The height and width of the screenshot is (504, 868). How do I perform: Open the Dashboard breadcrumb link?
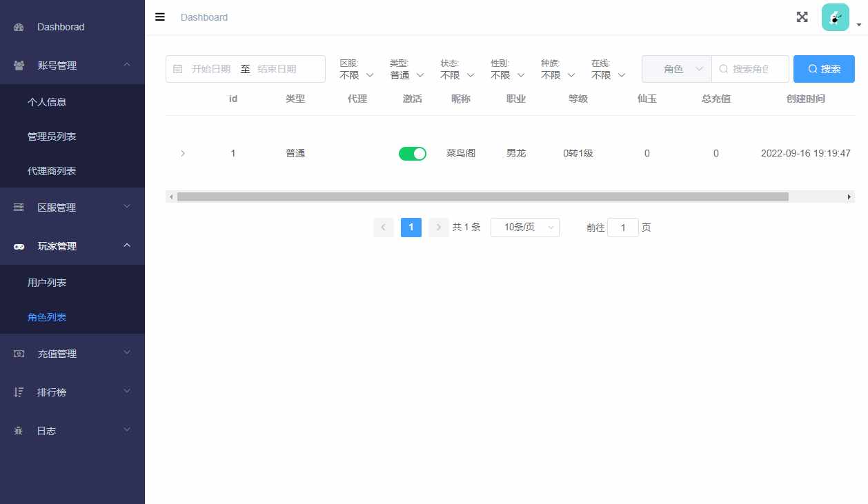204,17
